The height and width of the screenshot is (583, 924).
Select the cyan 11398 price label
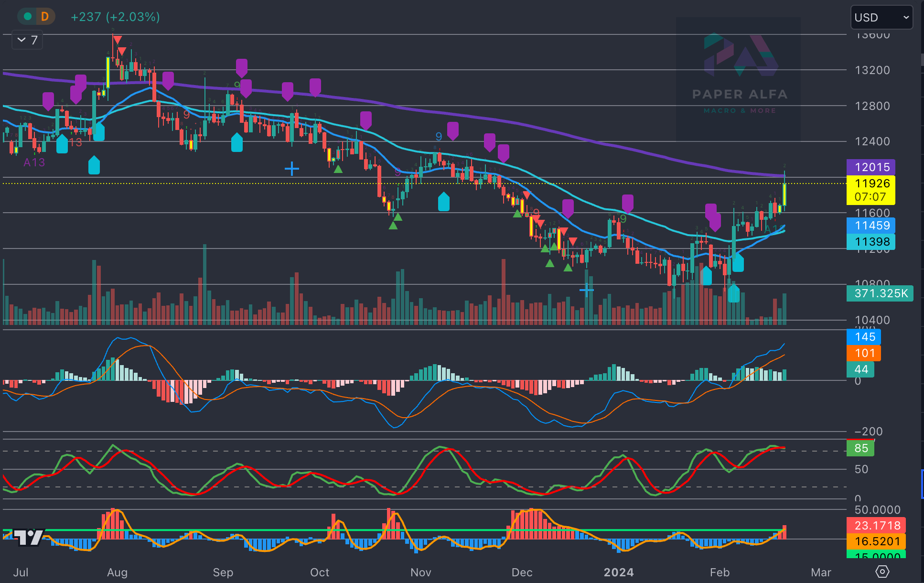(870, 242)
